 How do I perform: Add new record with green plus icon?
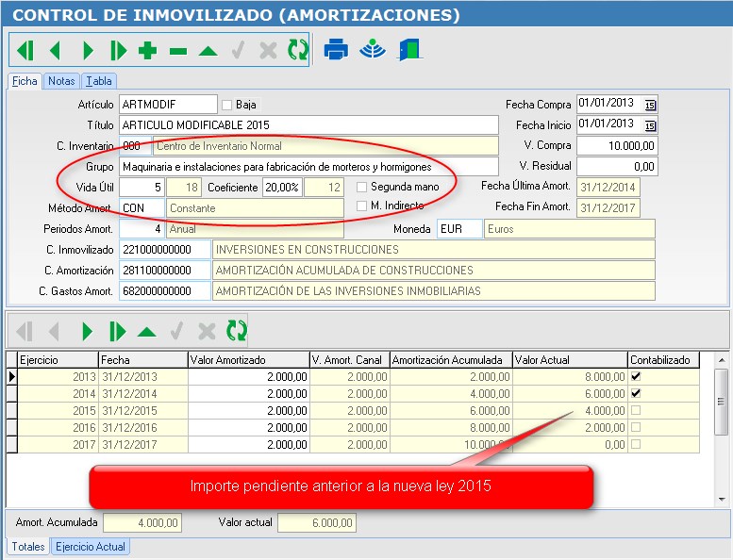(148, 51)
